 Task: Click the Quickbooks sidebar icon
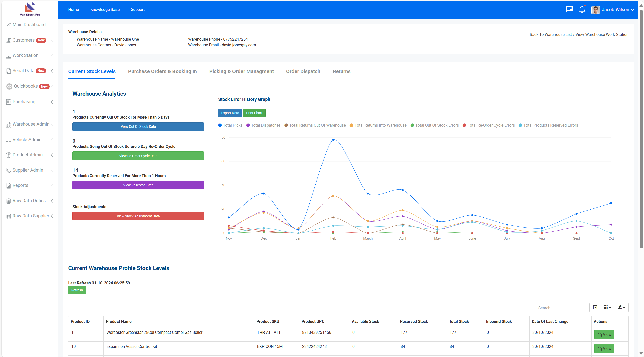coord(9,86)
